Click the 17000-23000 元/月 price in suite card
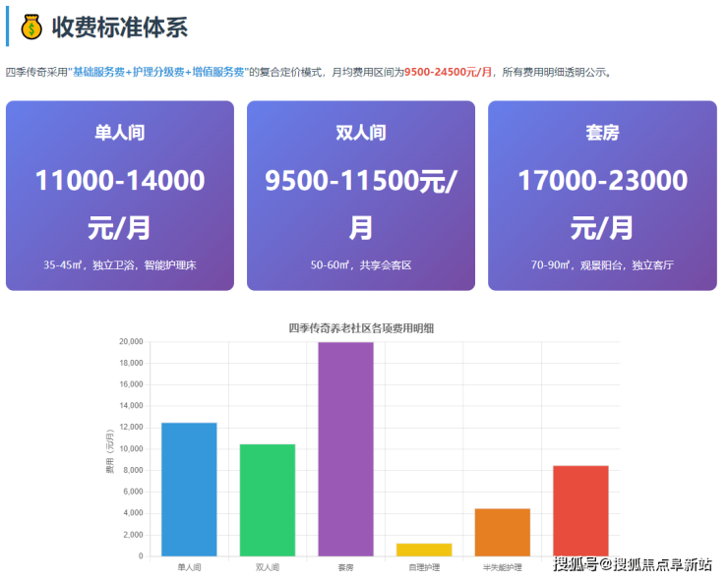The image size is (728, 580). point(602,203)
